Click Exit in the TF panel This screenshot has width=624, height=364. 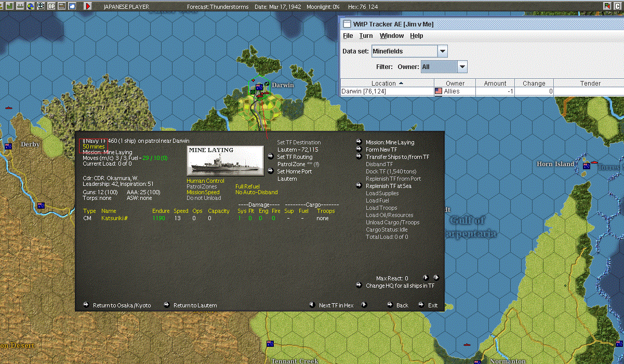point(433,305)
